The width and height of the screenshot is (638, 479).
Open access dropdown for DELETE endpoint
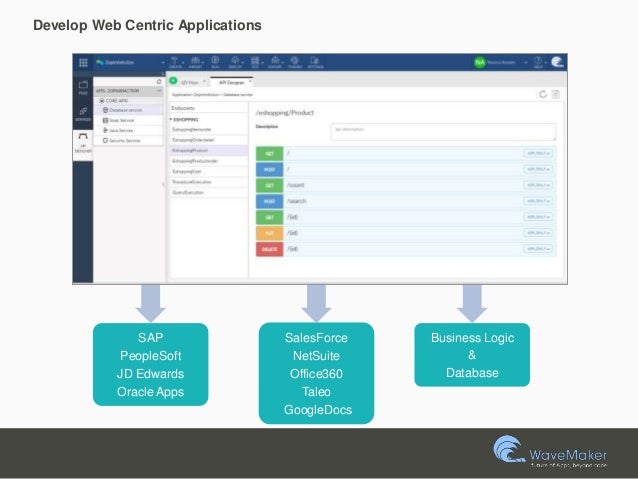[538, 249]
